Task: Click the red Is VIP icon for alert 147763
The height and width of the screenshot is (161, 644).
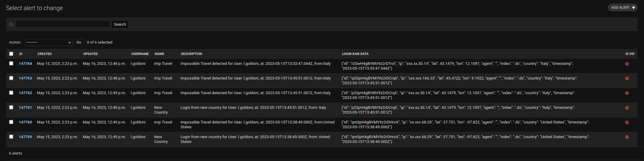Action: (627, 78)
